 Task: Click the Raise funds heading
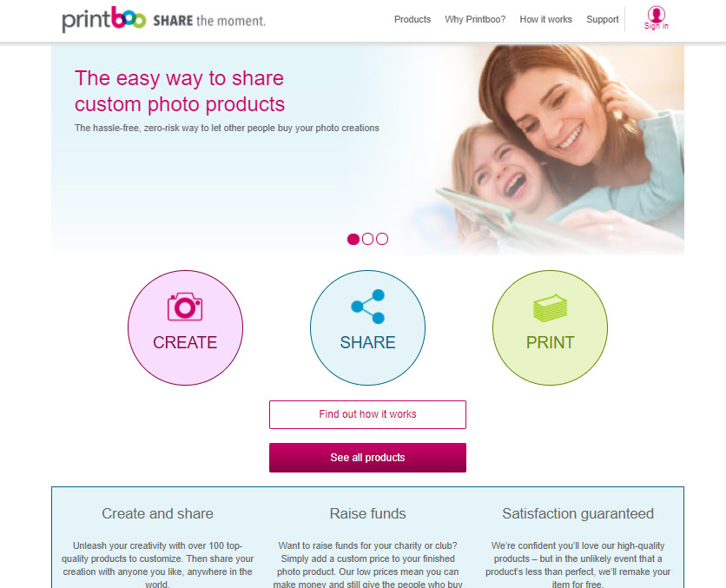point(367,513)
